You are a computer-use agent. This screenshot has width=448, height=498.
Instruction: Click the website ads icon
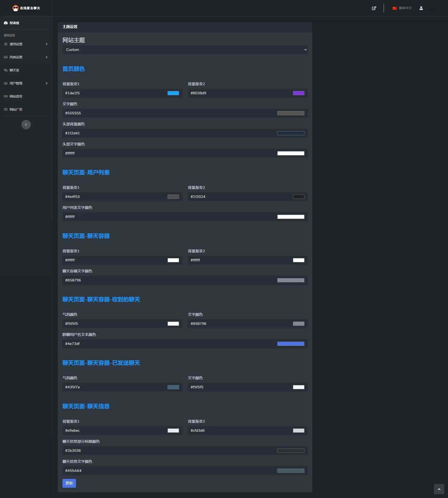[6, 109]
